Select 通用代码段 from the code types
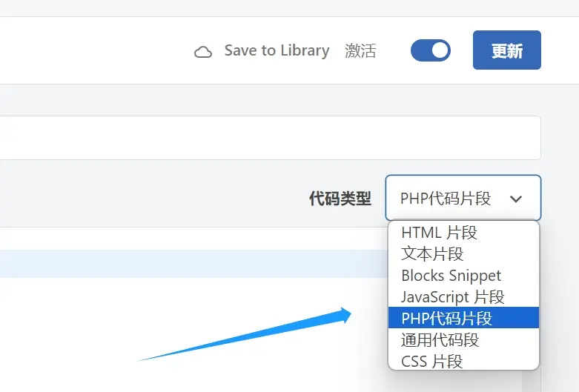This screenshot has height=392, width=579. [440, 339]
